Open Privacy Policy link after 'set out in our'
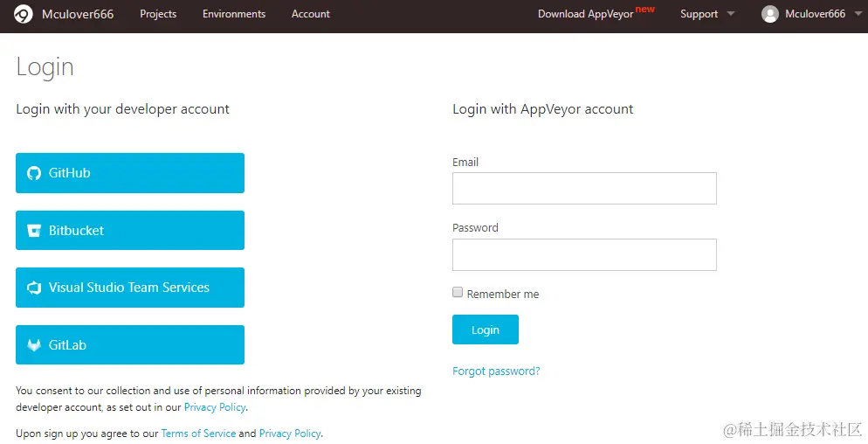This screenshot has height=444, width=868. click(x=215, y=407)
